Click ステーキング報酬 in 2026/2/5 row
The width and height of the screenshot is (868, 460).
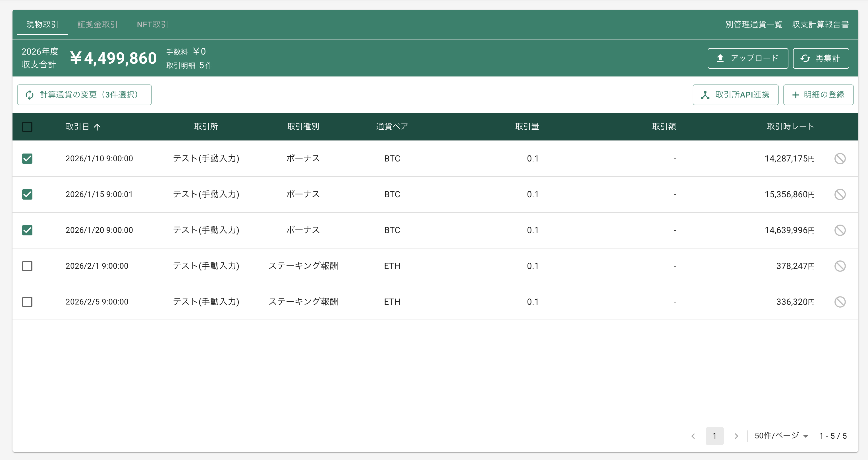coord(303,302)
